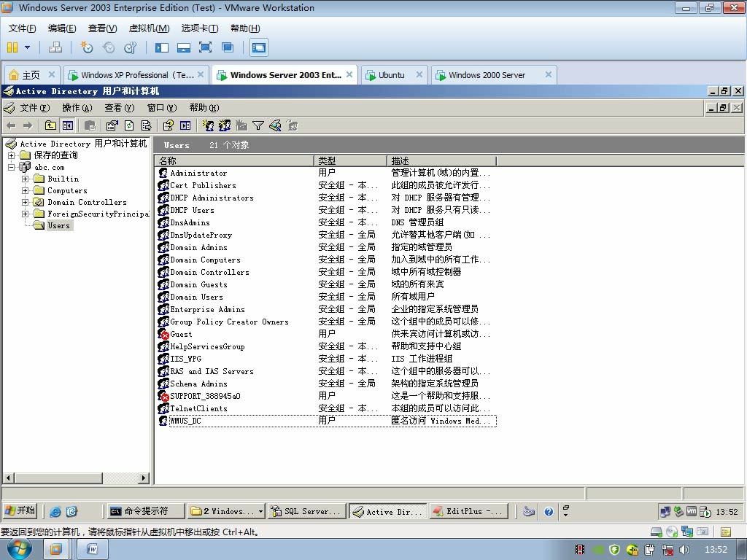
Task: Select Domain Controllers in the tree
Action: click(87, 202)
